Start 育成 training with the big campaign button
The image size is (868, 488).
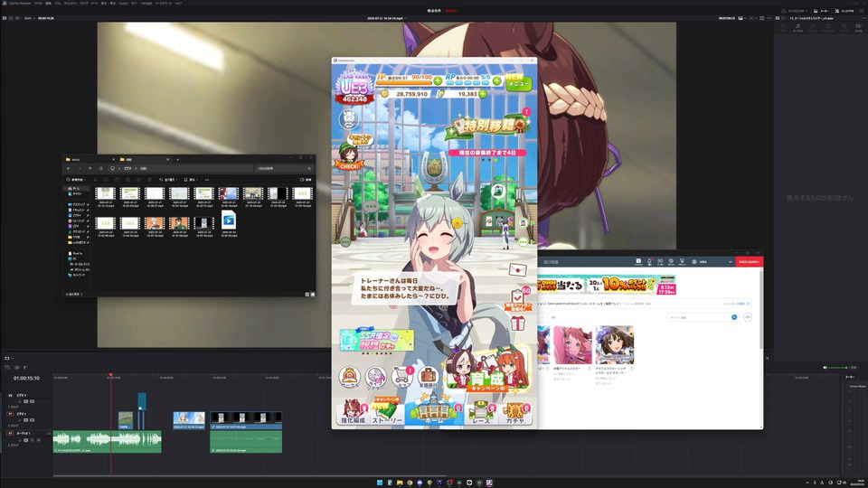(x=487, y=371)
